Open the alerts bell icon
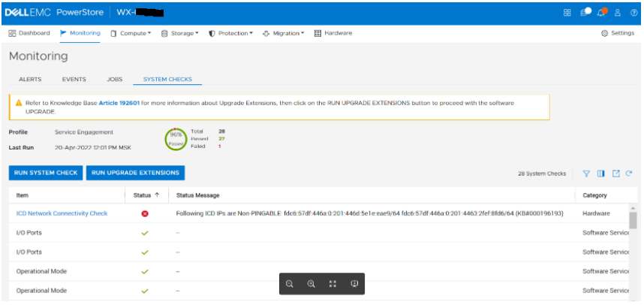Viewport: 644px width, 305px height. 602,12
